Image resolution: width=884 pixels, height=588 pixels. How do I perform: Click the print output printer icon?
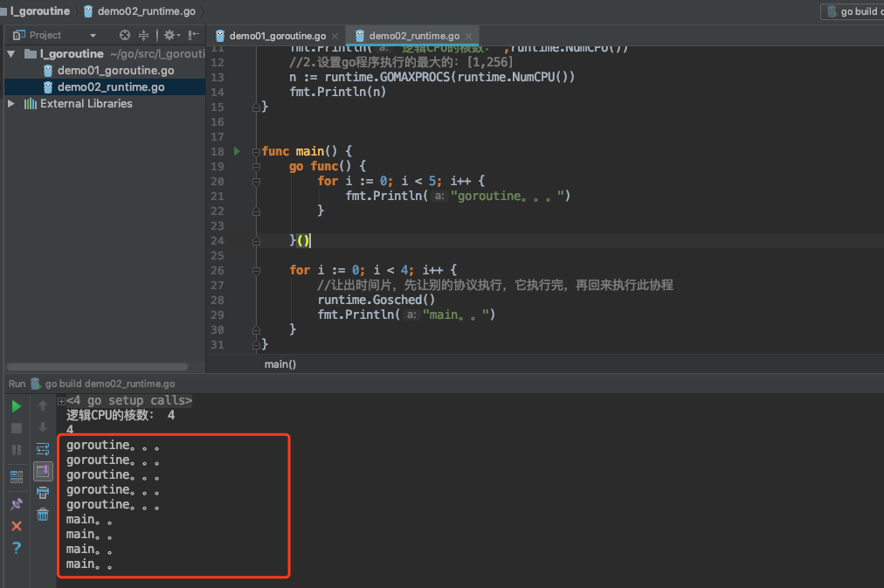tap(43, 494)
